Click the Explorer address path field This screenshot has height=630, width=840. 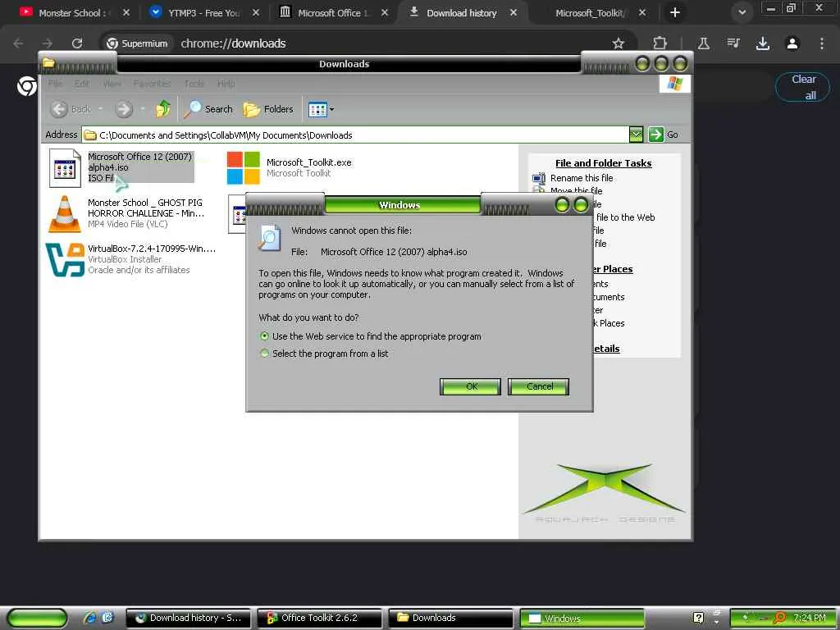click(x=356, y=135)
